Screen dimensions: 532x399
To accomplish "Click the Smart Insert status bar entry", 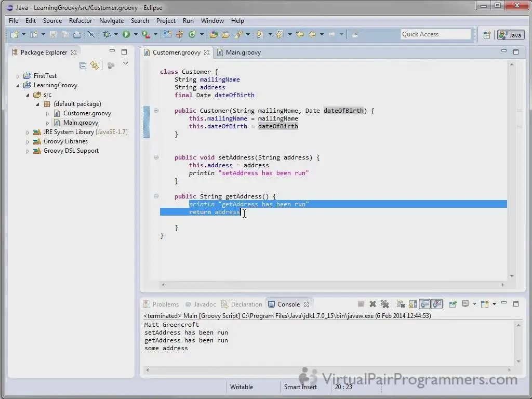I will click(x=300, y=387).
